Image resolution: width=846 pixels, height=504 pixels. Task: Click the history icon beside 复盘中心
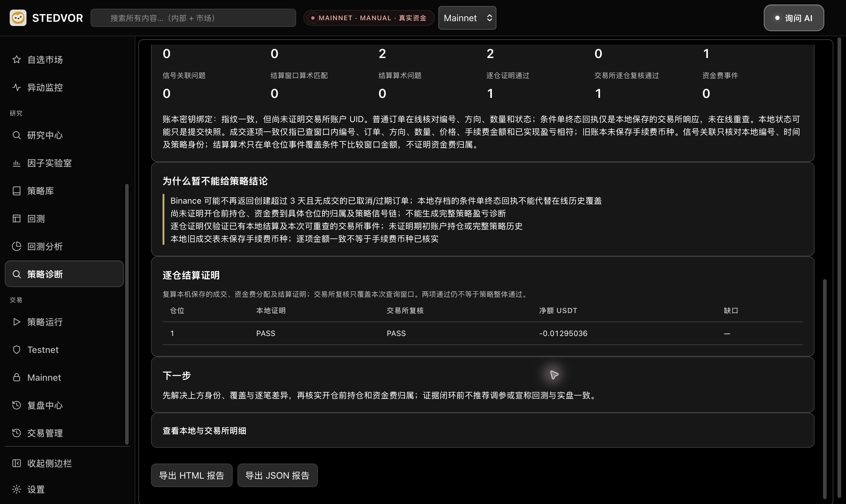pyautogui.click(x=16, y=405)
